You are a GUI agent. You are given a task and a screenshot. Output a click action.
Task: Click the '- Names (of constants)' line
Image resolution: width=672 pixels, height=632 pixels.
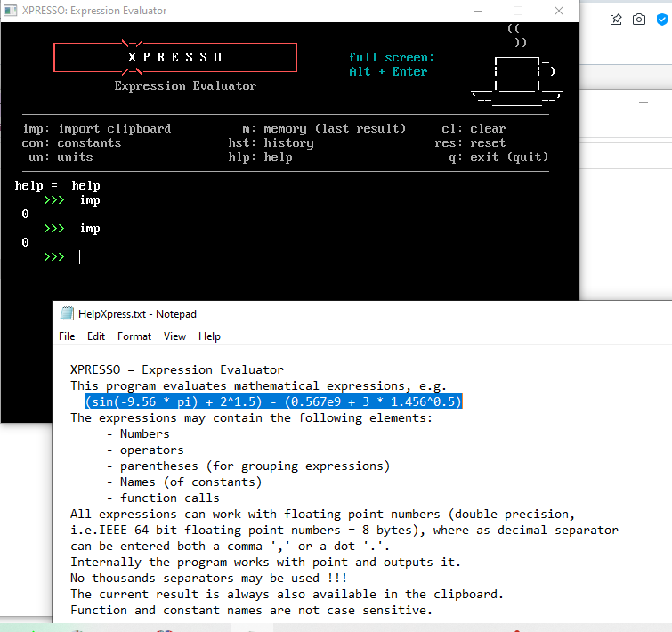[x=184, y=482]
